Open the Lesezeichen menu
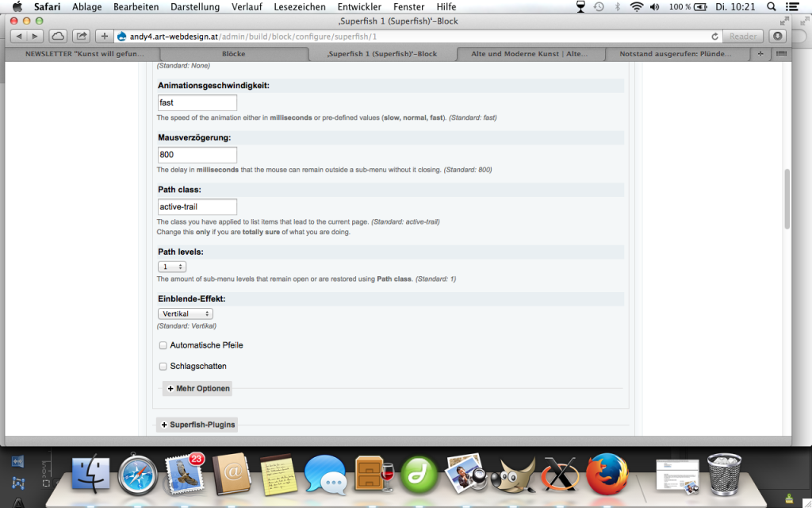The height and width of the screenshot is (508, 812). pyautogui.click(x=299, y=6)
